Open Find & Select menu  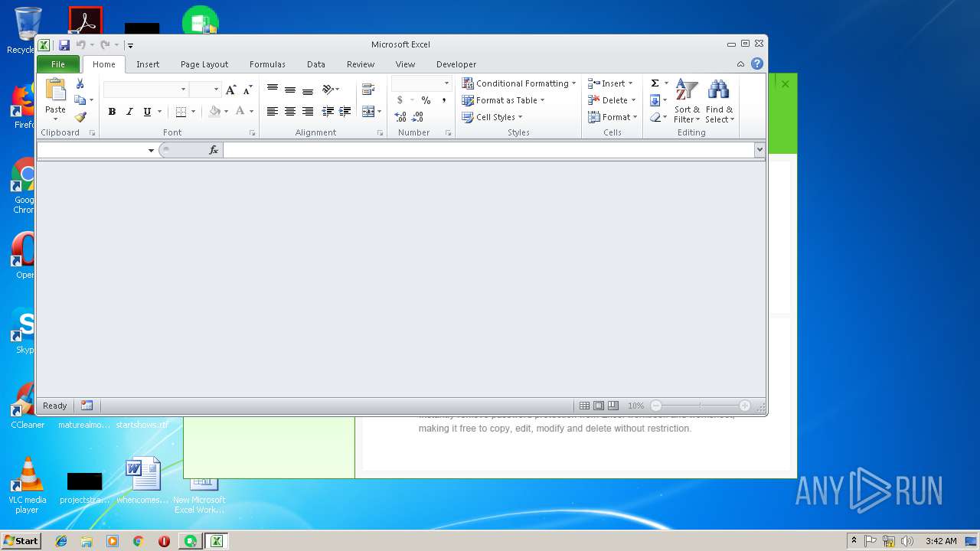pos(719,101)
